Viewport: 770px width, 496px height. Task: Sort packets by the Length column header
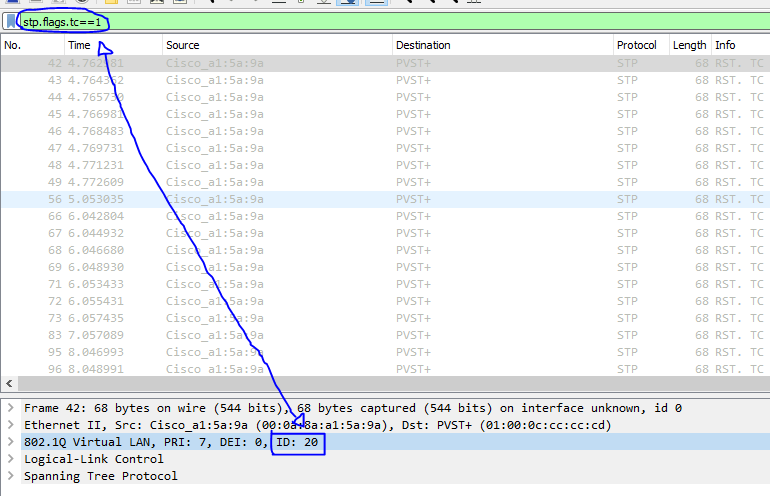pos(690,45)
